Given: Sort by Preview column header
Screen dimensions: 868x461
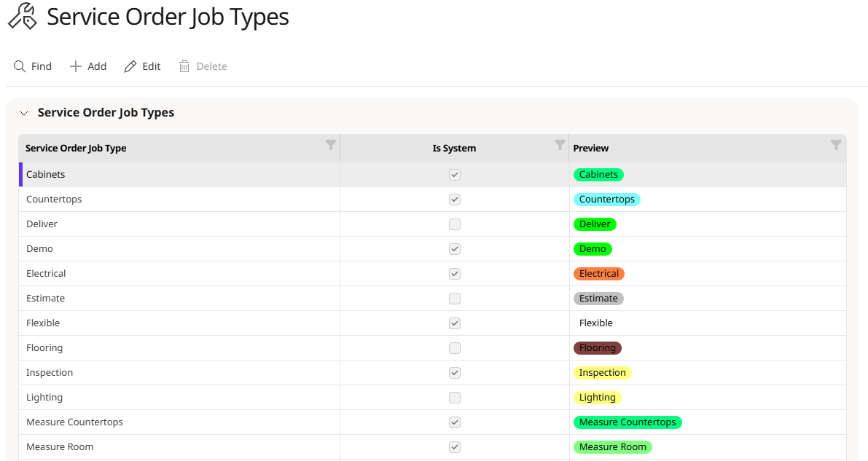Looking at the screenshot, I should click(590, 149).
